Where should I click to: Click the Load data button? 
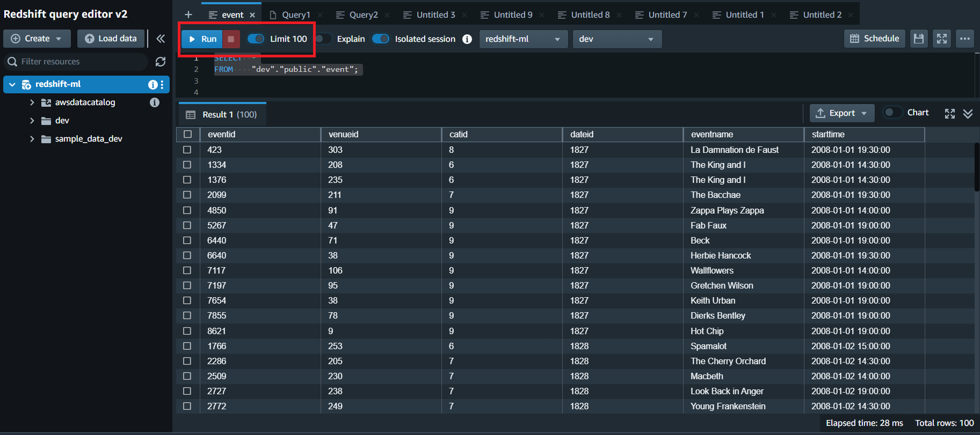(111, 39)
